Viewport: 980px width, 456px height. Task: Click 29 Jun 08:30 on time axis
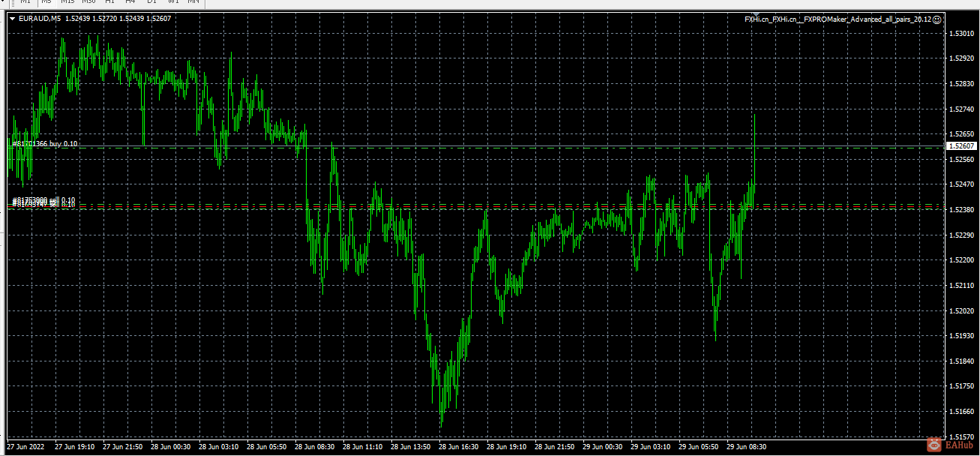(747, 446)
